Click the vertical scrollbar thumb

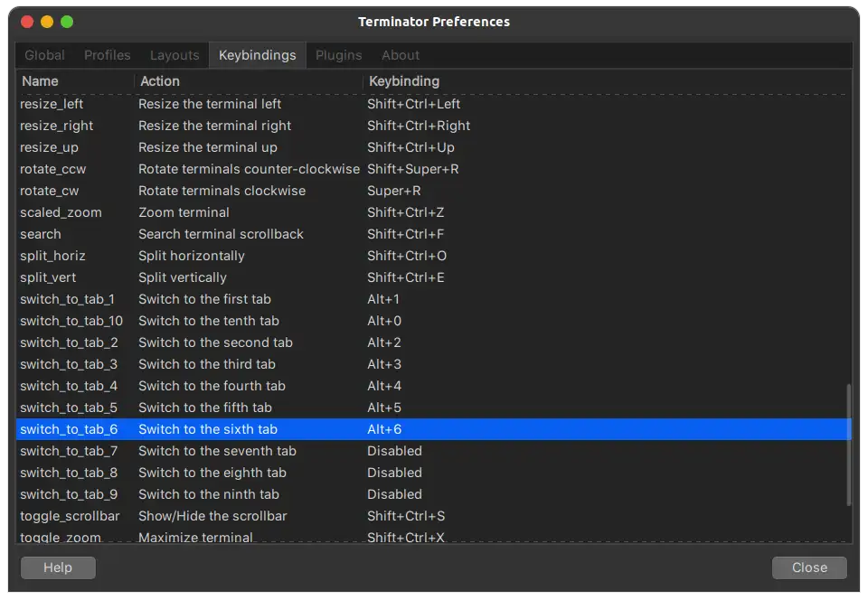[x=849, y=445]
